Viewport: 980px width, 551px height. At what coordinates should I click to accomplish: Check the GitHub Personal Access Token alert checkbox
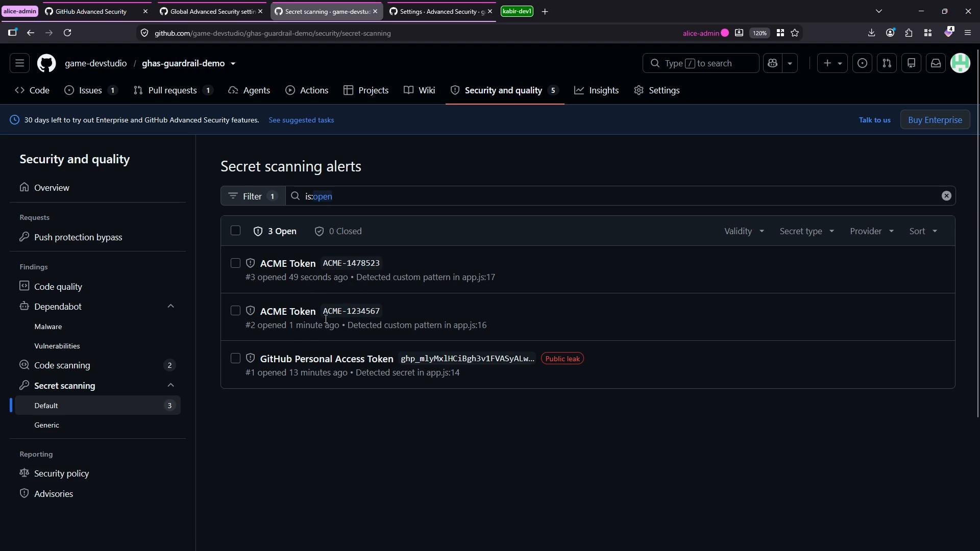click(235, 358)
